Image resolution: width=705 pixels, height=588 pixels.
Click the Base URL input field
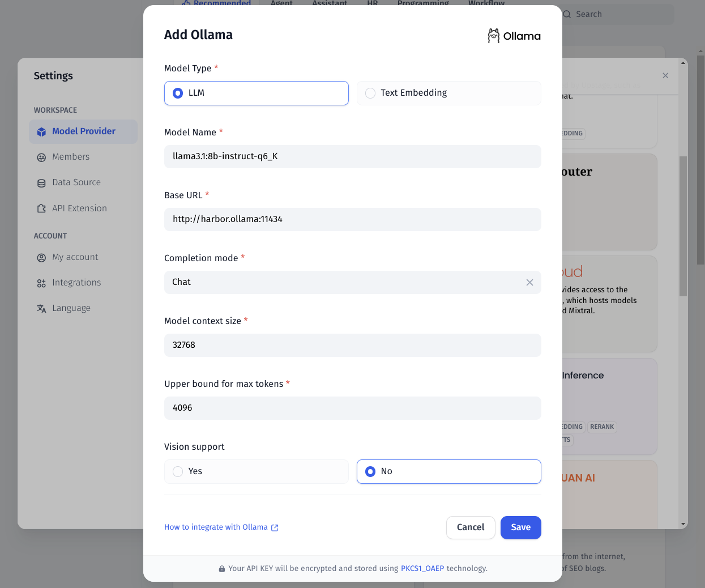[x=353, y=219]
